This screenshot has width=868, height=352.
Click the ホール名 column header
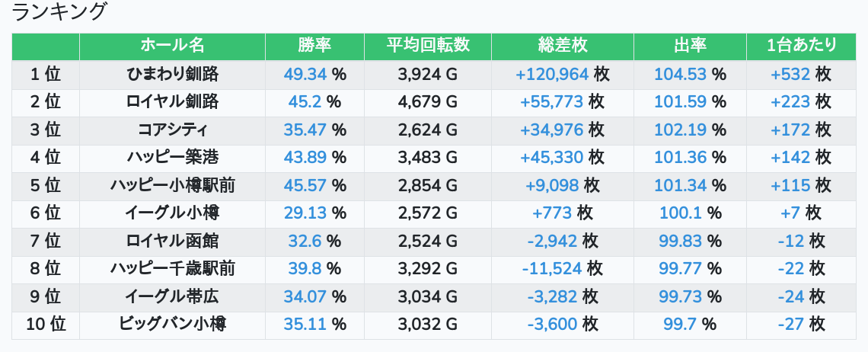pos(172,46)
